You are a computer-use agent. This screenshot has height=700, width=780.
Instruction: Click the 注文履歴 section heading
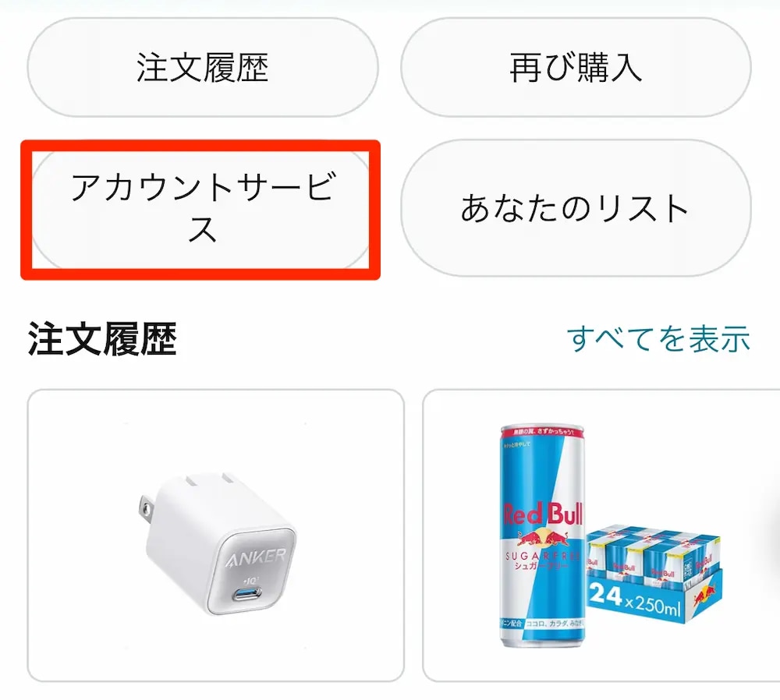[102, 339]
